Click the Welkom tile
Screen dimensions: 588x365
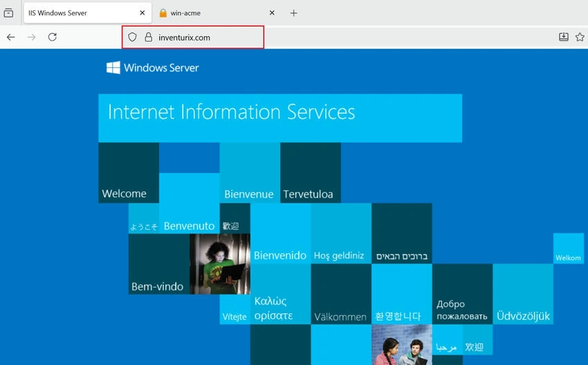pos(569,248)
